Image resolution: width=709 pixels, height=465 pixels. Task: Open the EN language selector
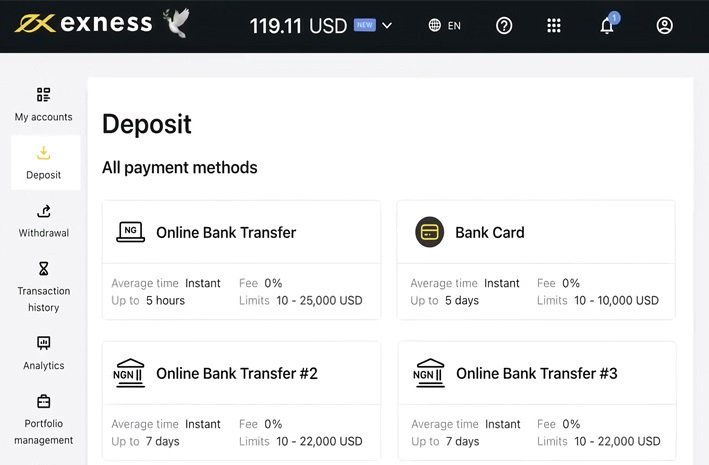click(454, 26)
